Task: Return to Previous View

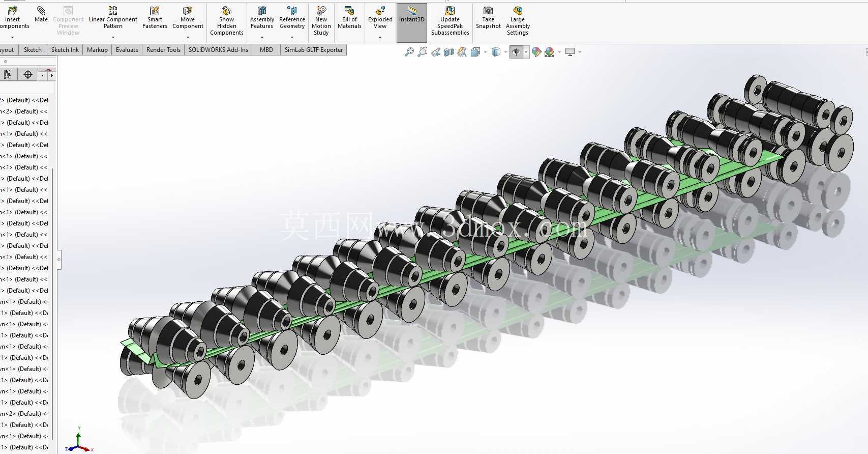Action: pos(436,52)
